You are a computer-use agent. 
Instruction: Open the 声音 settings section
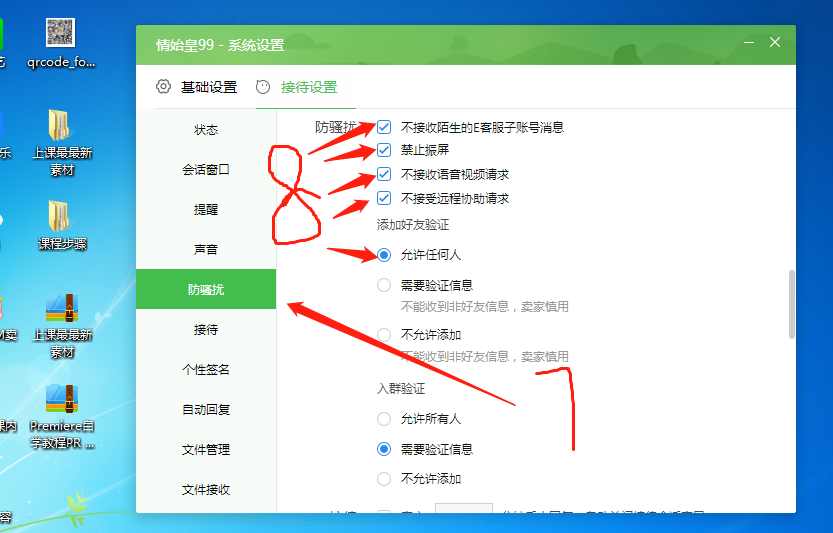(x=206, y=249)
